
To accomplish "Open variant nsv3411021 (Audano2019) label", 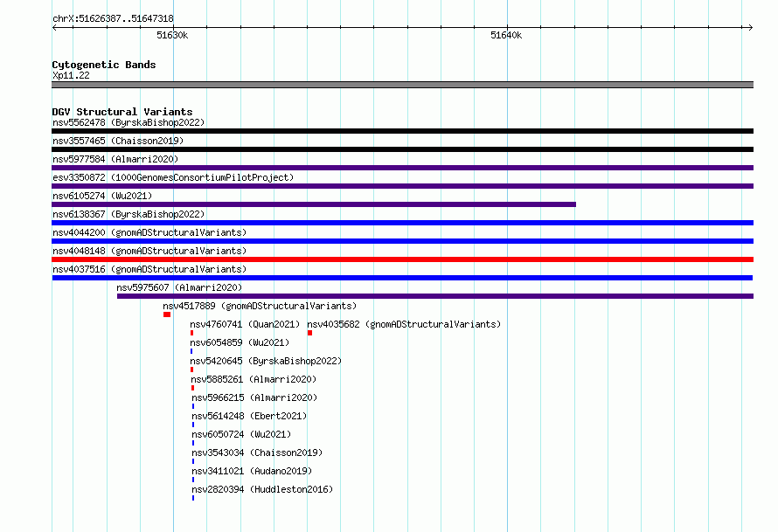I will 252,471.
